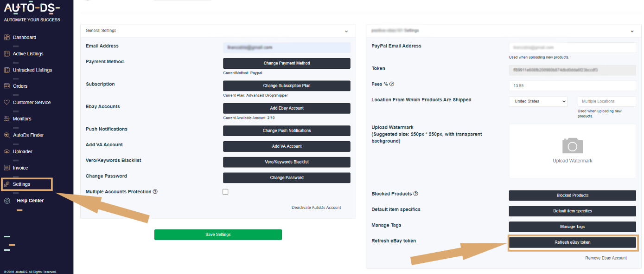Open Untracked Listings menu item
Image resolution: width=644 pixels, height=274 pixels.
pos(32,70)
